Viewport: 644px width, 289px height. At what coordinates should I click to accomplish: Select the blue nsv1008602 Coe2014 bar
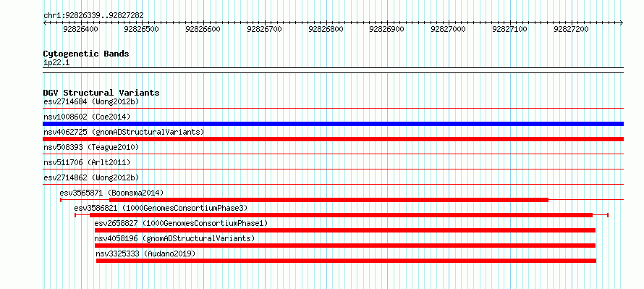[333, 124]
